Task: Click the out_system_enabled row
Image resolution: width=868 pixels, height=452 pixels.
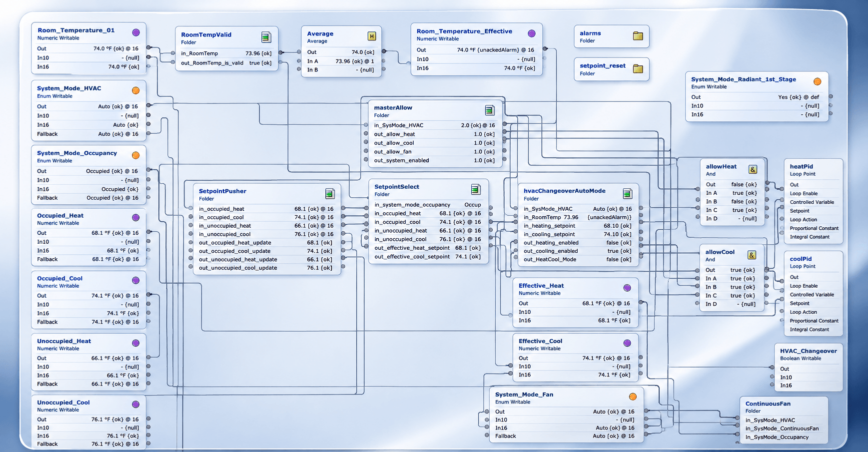Action: click(434, 160)
